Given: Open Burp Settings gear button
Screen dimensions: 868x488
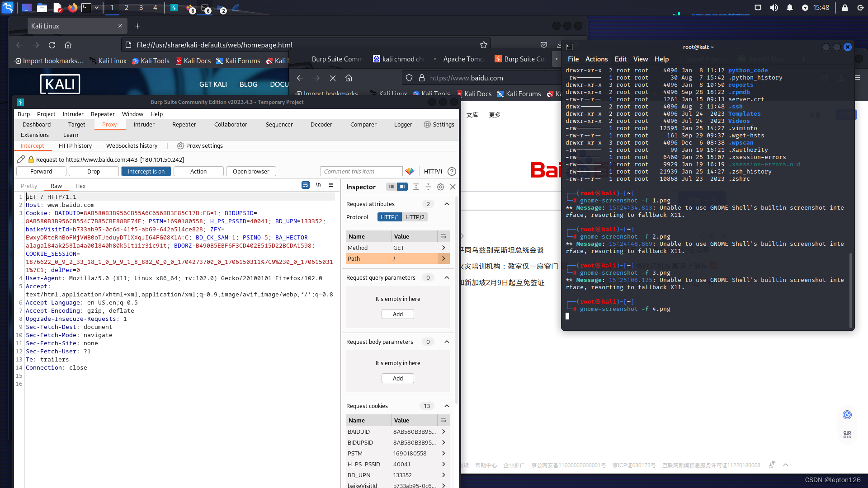Looking at the screenshot, I should click(x=439, y=124).
